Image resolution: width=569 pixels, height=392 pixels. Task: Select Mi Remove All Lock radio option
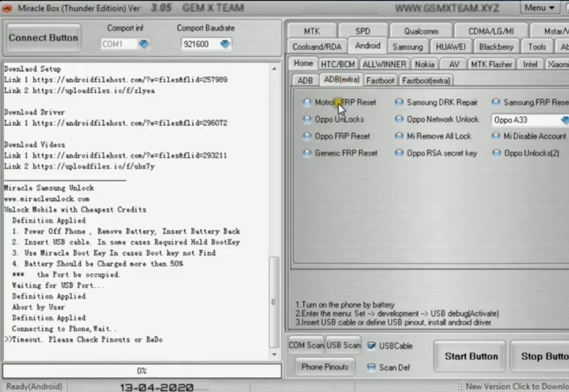[x=399, y=137]
